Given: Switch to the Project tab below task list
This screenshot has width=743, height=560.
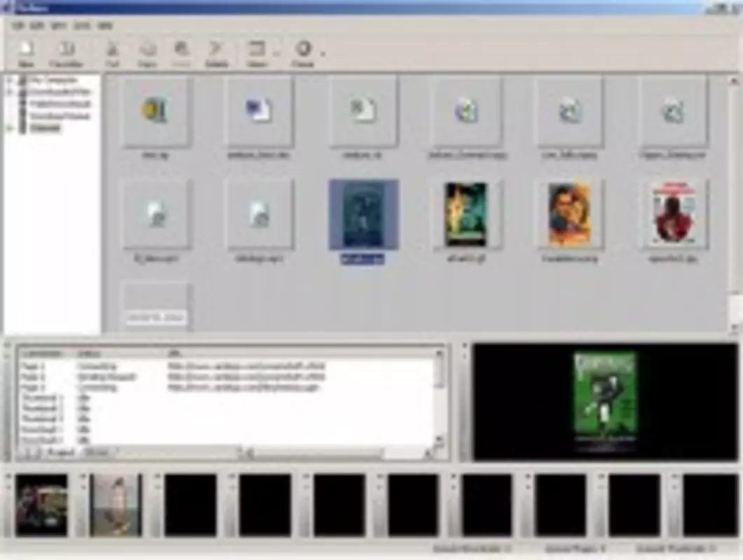Looking at the screenshot, I should click(61, 453).
